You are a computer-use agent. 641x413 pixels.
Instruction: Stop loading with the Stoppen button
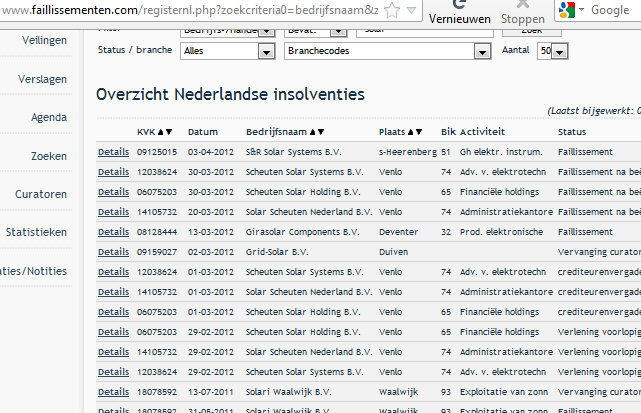click(x=522, y=11)
